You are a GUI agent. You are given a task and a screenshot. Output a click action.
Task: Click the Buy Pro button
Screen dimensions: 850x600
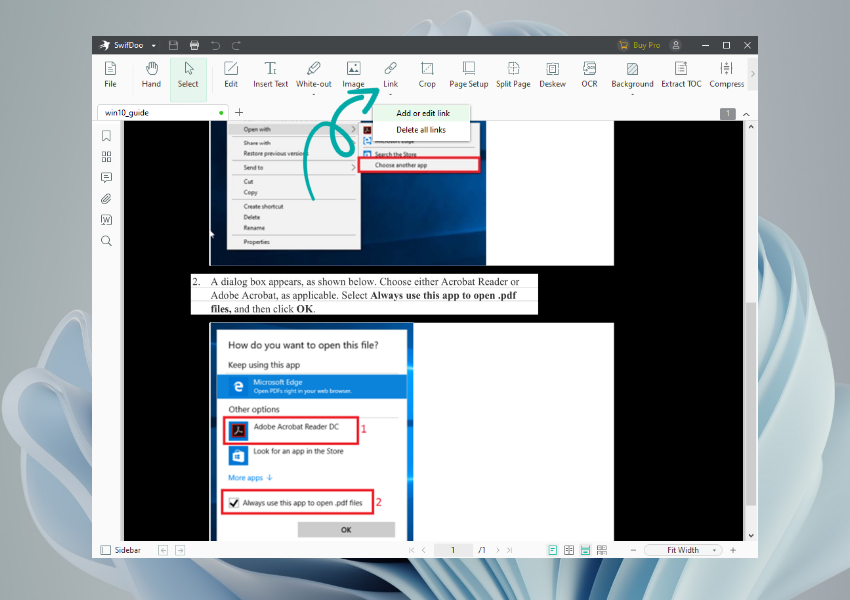[640, 46]
